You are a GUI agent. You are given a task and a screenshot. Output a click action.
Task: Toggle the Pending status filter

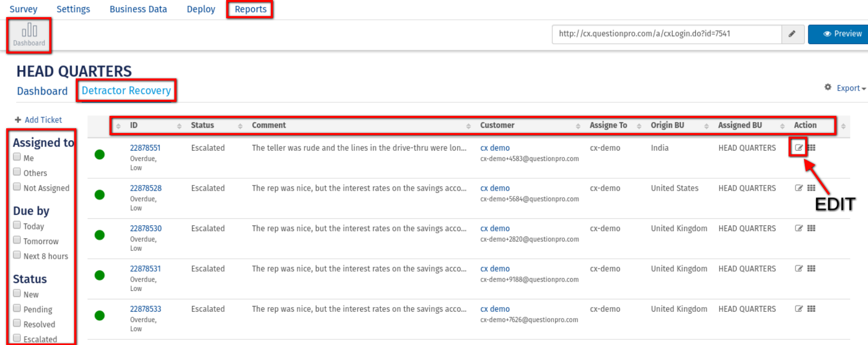click(x=17, y=308)
